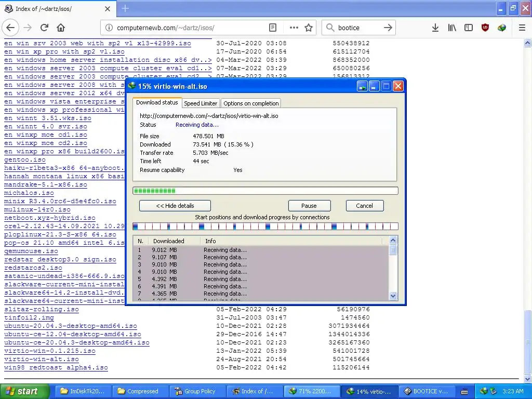Switch to Speed Limiter tab
532x399 pixels.
pyautogui.click(x=201, y=103)
